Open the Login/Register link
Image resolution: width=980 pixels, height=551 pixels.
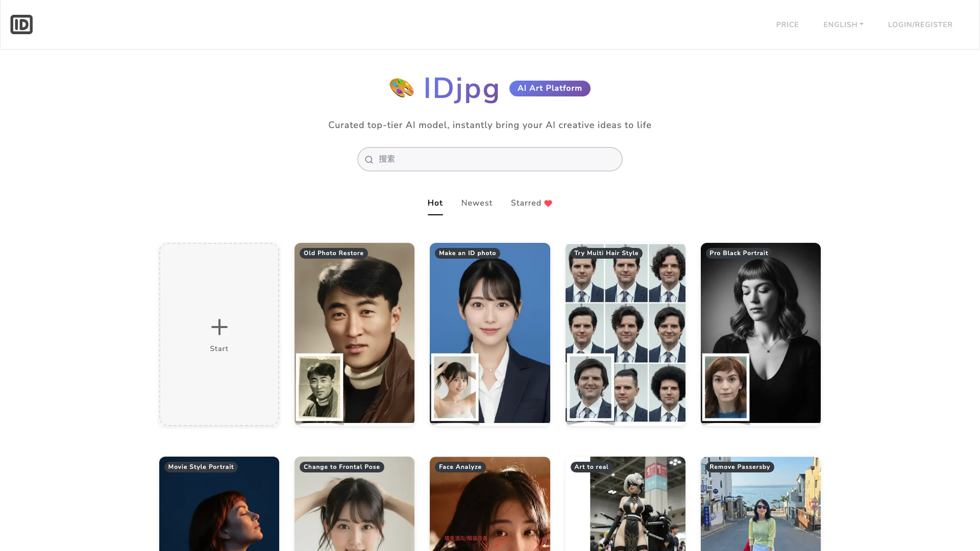tap(920, 24)
